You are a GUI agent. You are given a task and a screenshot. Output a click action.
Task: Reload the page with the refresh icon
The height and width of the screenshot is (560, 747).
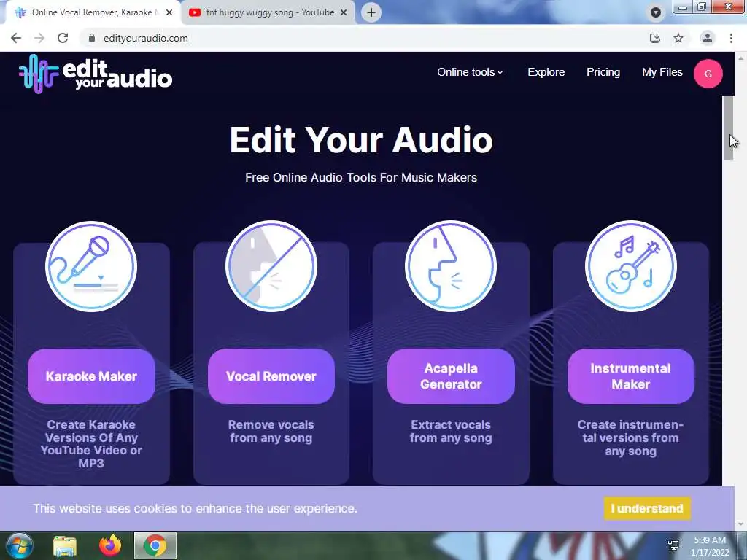63,38
